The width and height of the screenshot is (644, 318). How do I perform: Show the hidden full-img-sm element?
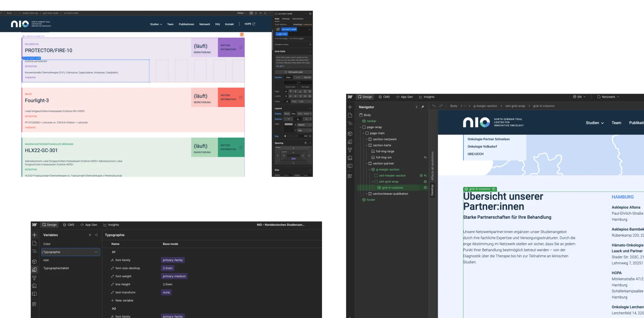[x=425, y=157]
